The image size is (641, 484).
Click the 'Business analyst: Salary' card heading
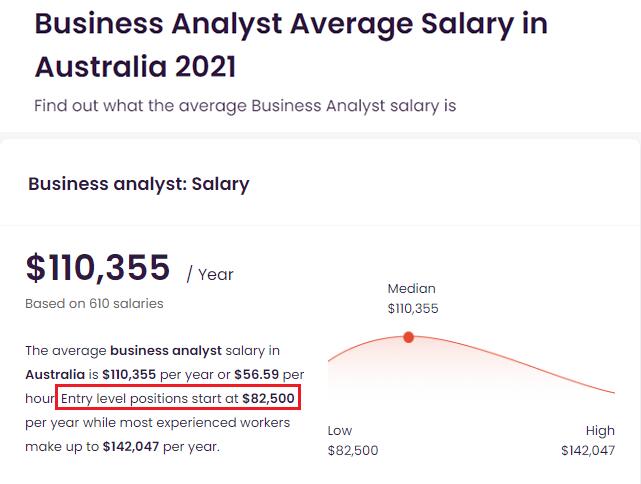click(139, 184)
